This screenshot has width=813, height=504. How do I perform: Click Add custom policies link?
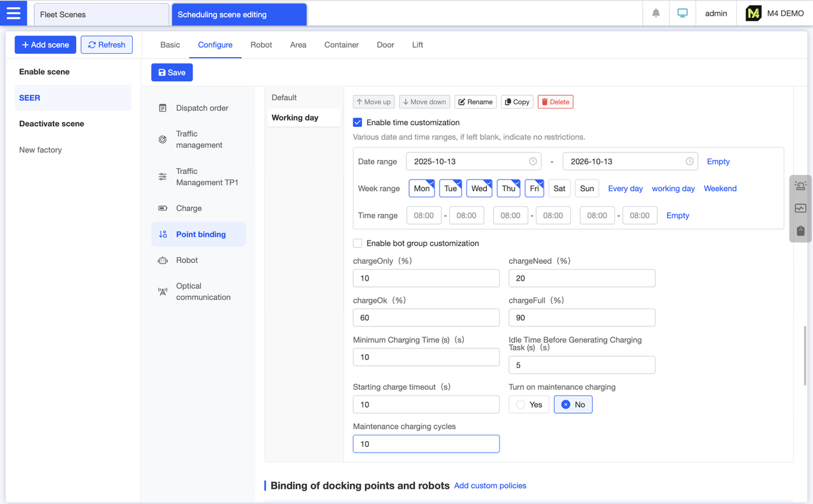pyautogui.click(x=490, y=485)
